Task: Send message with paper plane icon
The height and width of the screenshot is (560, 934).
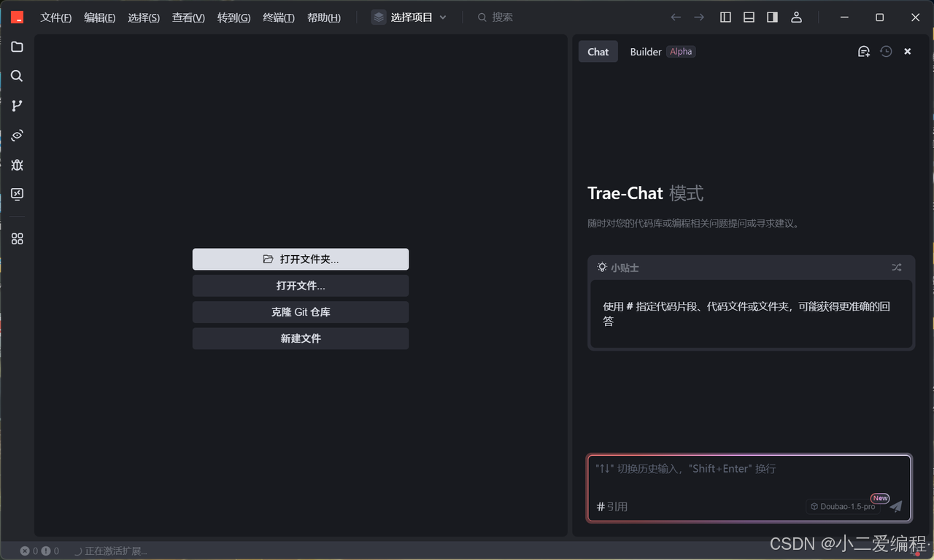Action: tap(896, 506)
